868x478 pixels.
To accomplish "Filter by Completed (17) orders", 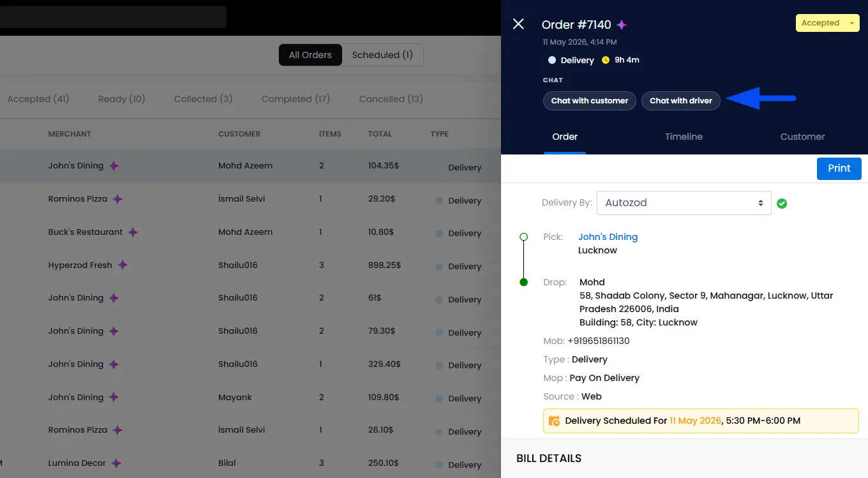I will click(x=296, y=99).
